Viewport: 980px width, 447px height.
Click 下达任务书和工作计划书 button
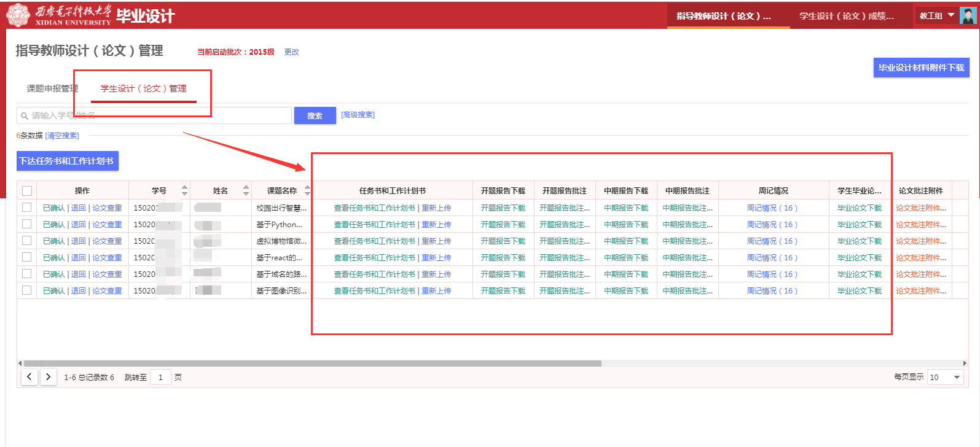tap(67, 161)
